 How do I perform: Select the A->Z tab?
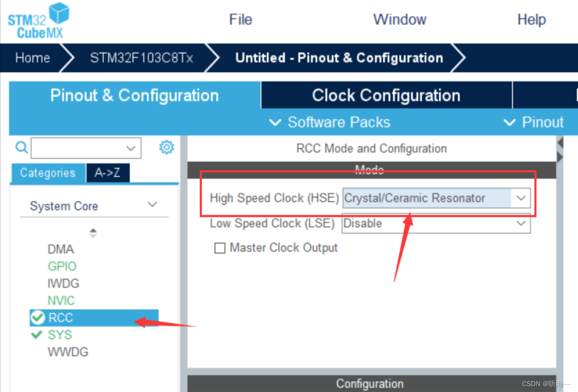[108, 173]
